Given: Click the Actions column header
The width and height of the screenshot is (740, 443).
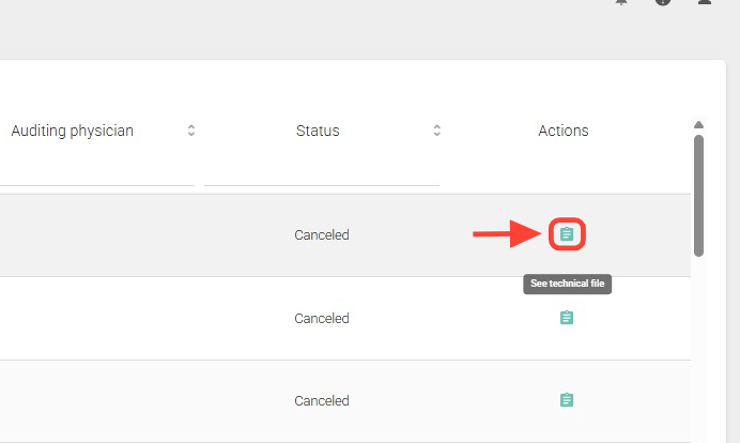Looking at the screenshot, I should [x=563, y=131].
